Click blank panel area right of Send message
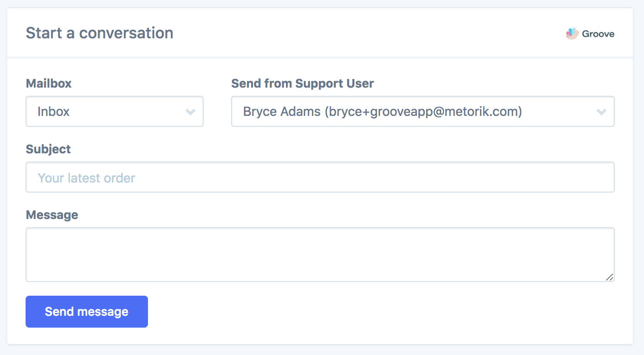The height and width of the screenshot is (355, 644). coord(365,312)
